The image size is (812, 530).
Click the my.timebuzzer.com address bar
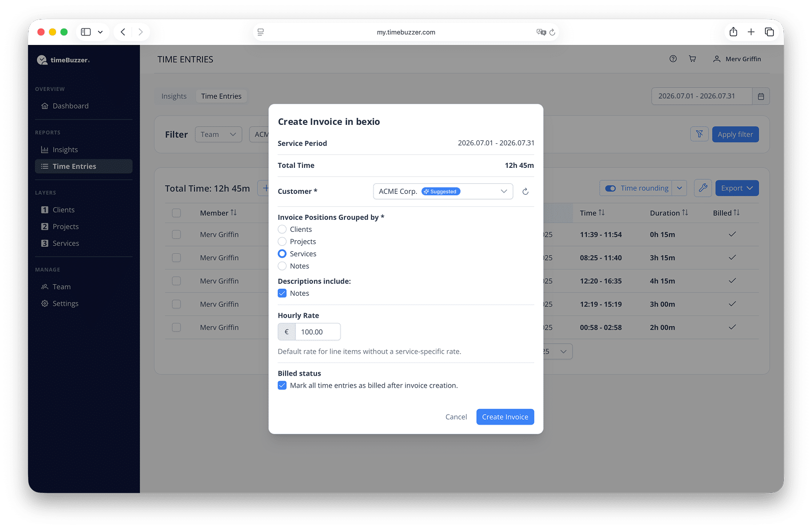(406, 32)
